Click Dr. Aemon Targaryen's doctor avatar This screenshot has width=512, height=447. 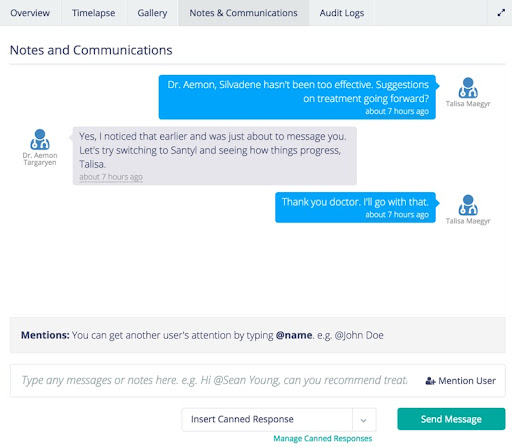point(40,139)
